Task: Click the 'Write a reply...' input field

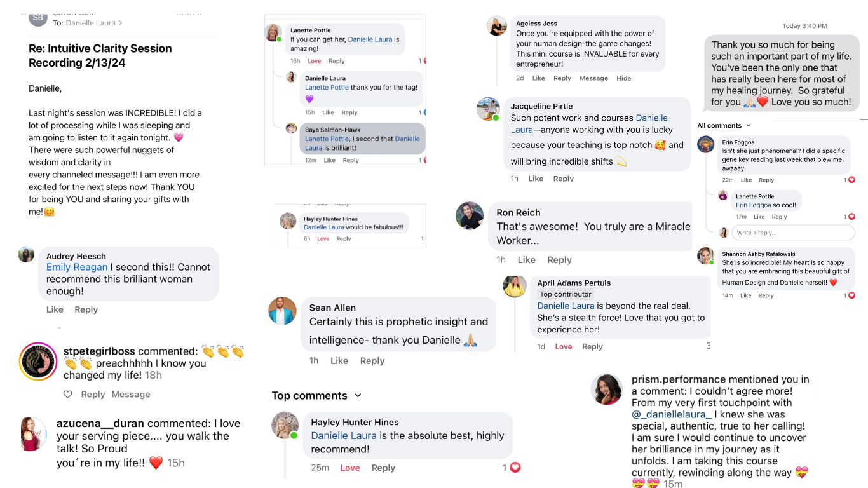Action: [x=793, y=233]
